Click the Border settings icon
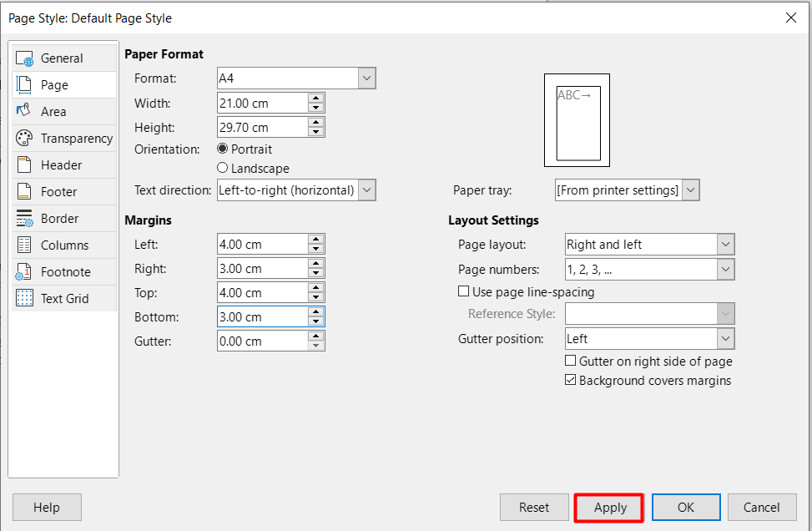Viewport: 812px width, 531px height. (x=25, y=218)
